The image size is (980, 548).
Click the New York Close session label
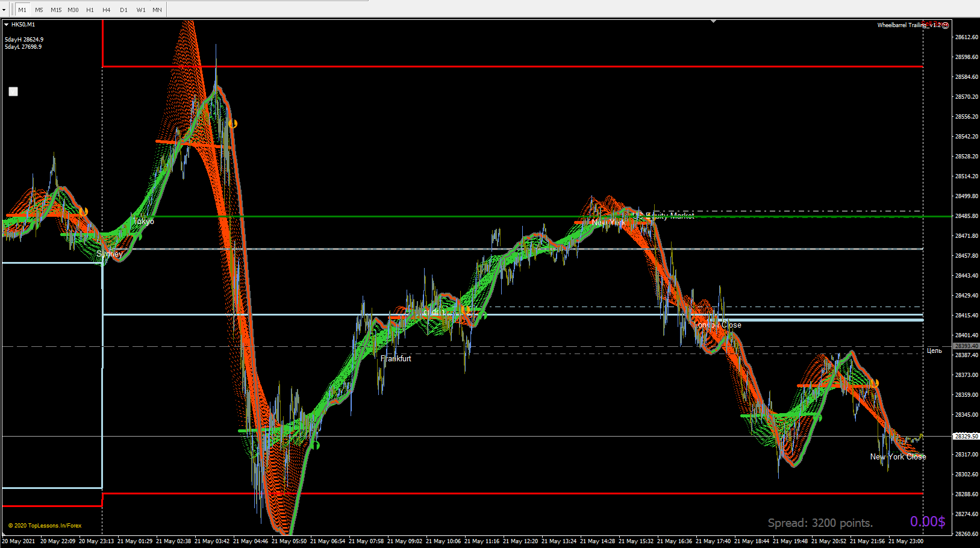[x=898, y=456]
